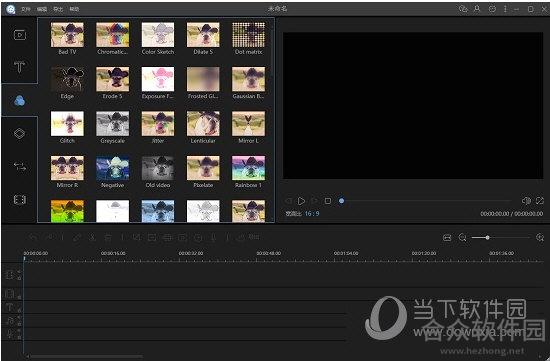Viewport: 550px width, 361px height.
Task: Click the picture-in-picture track header icon
Action: [10, 293]
